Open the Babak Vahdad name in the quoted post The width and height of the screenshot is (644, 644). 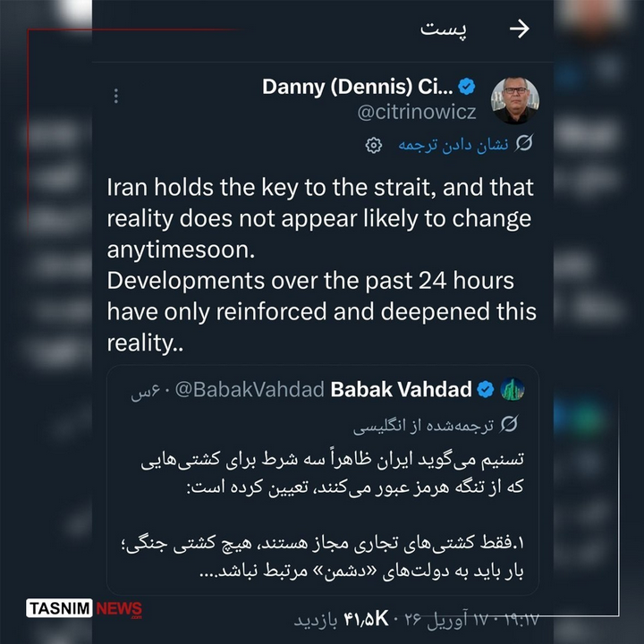click(401, 389)
